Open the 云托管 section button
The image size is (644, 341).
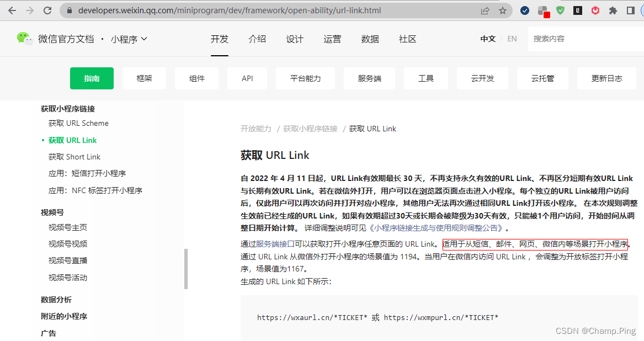pyautogui.click(x=542, y=78)
